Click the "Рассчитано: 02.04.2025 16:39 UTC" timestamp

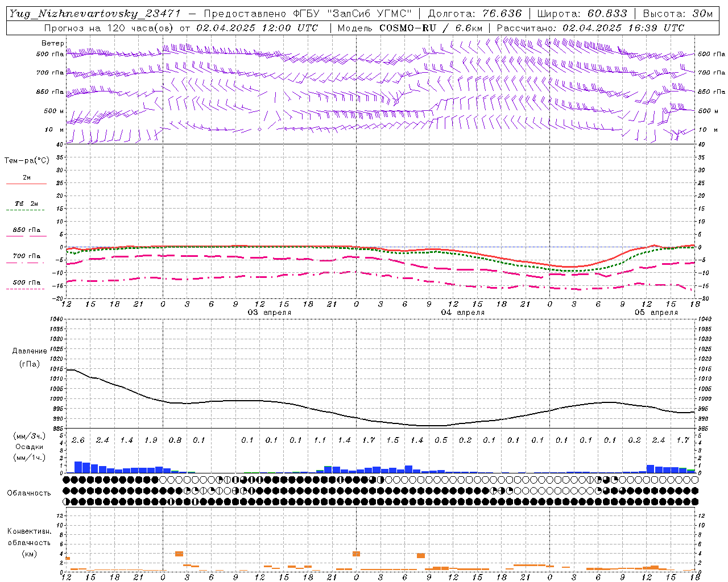[590, 28]
